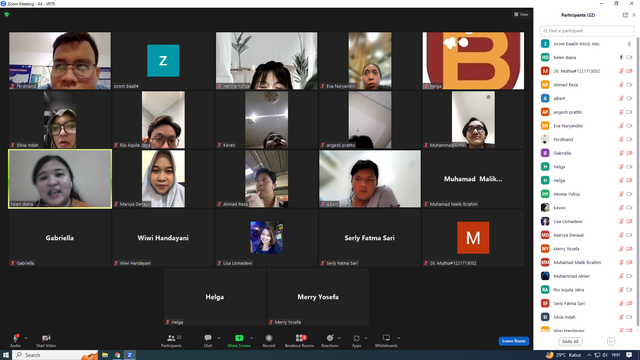Screen dimensions: 640x360
Task: Select Marsya Denauli in participants list
Action: coord(587,235)
